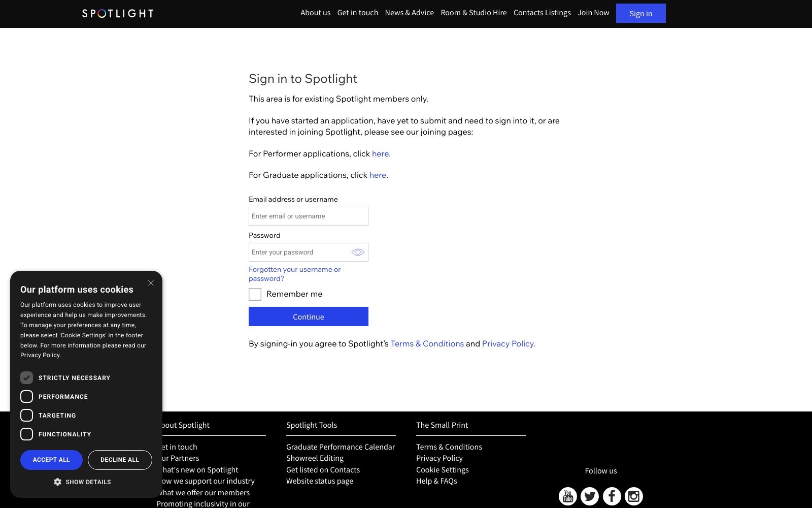Open Cookie Settings in footer
This screenshot has height=508, width=812.
(443, 470)
